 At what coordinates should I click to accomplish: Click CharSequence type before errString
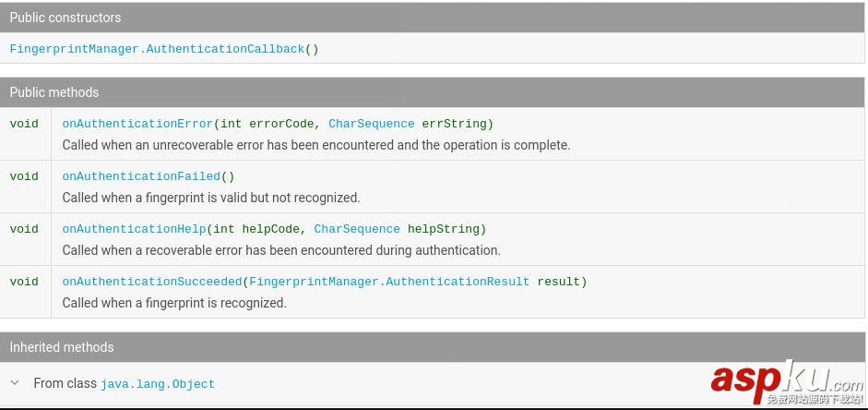371,124
